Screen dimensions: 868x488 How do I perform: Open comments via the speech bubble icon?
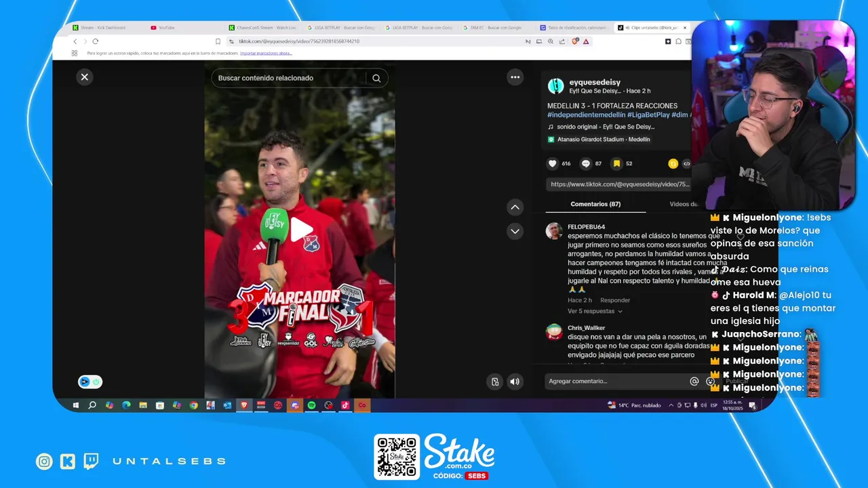pos(586,163)
